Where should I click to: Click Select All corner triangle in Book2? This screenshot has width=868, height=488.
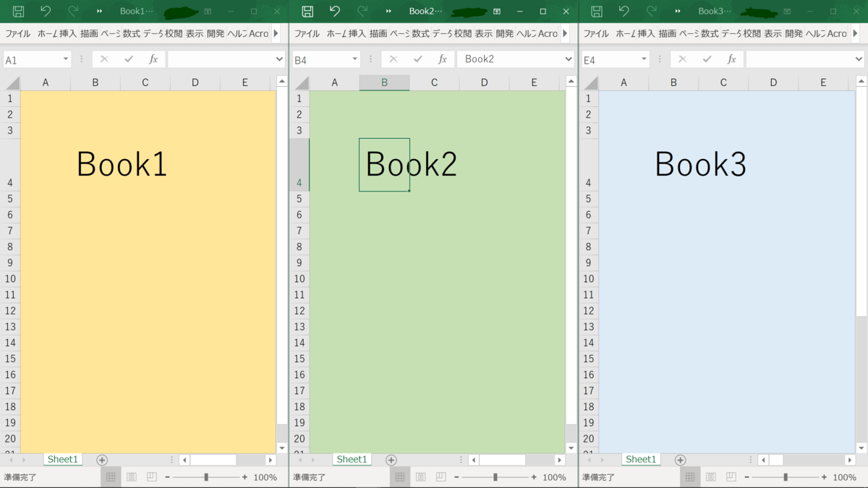click(x=302, y=83)
